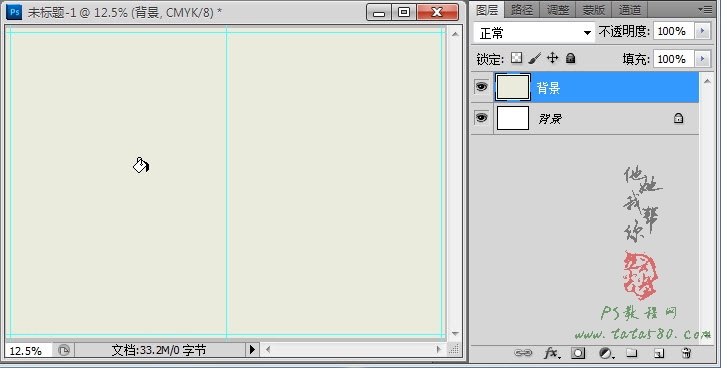Create a new layer

pyautogui.click(x=659, y=353)
